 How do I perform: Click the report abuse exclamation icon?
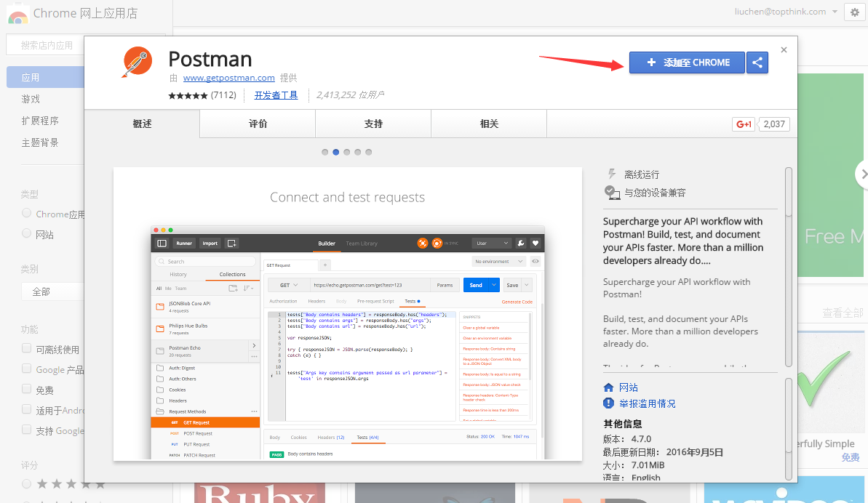click(608, 403)
